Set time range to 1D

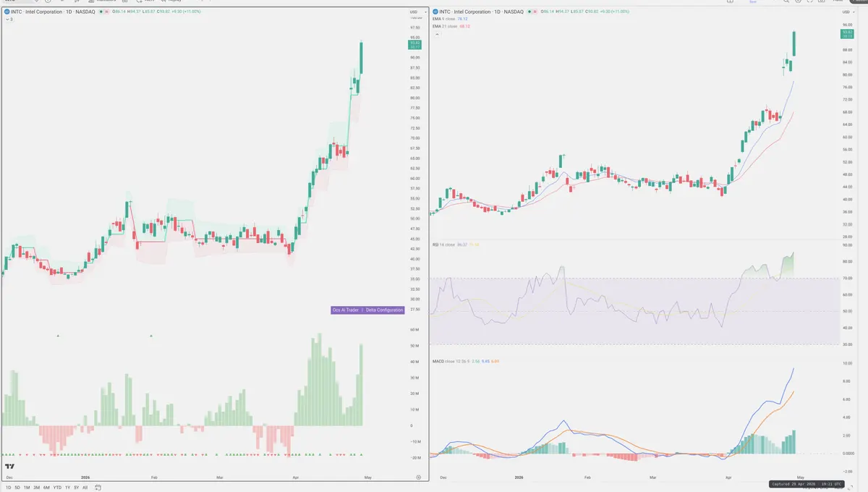[x=8, y=488]
